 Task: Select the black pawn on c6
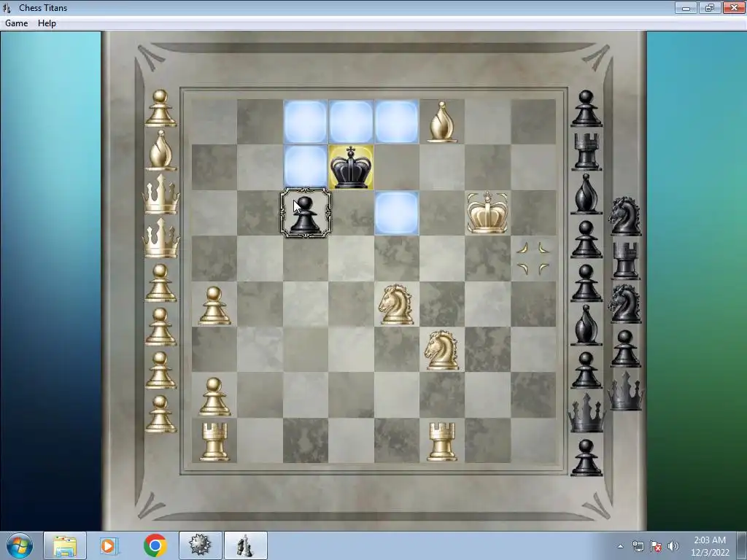pos(306,213)
